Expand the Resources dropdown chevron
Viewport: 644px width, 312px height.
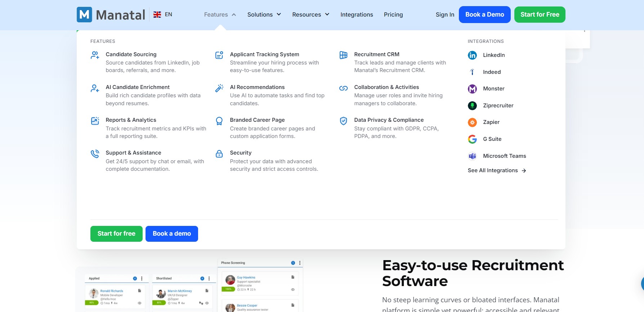(327, 14)
